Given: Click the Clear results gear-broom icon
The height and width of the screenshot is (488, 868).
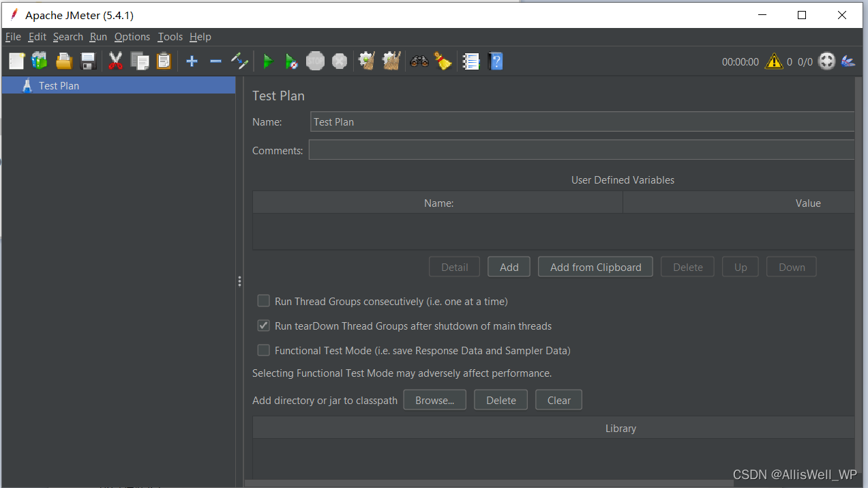Looking at the screenshot, I should pyautogui.click(x=367, y=61).
